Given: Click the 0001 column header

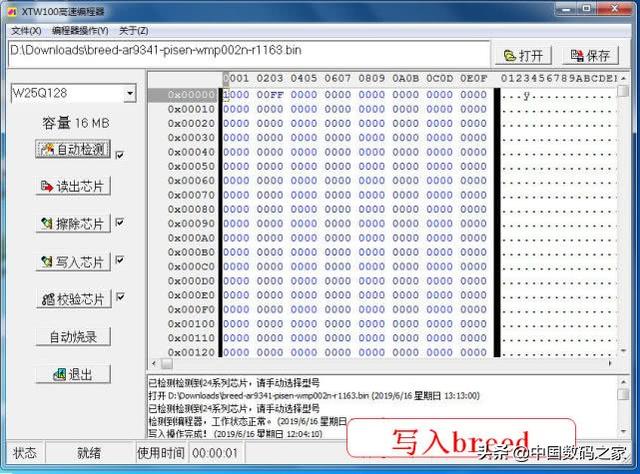Looking at the screenshot, I should (x=236, y=78).
